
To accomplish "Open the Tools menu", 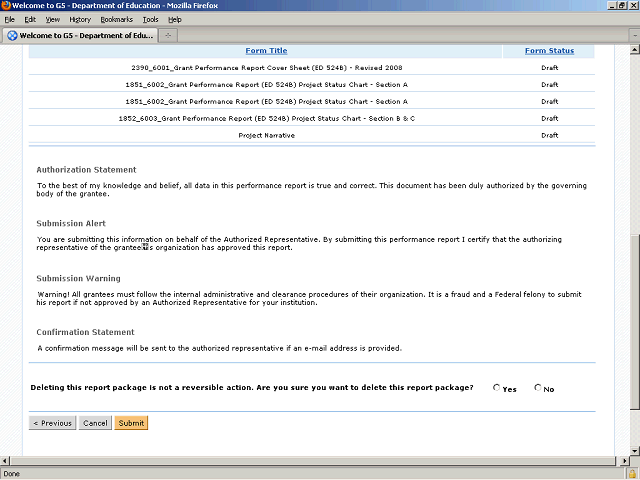I will click(x=150, y=20).
